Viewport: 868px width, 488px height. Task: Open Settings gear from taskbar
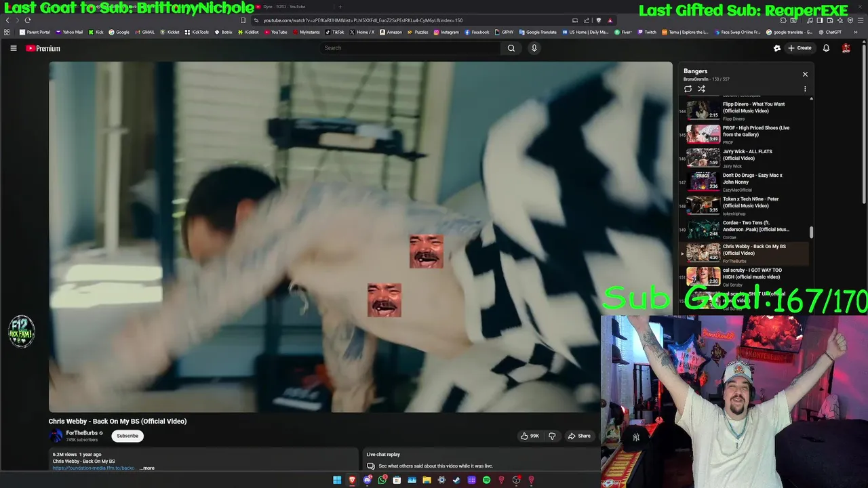tap(441, 480)
